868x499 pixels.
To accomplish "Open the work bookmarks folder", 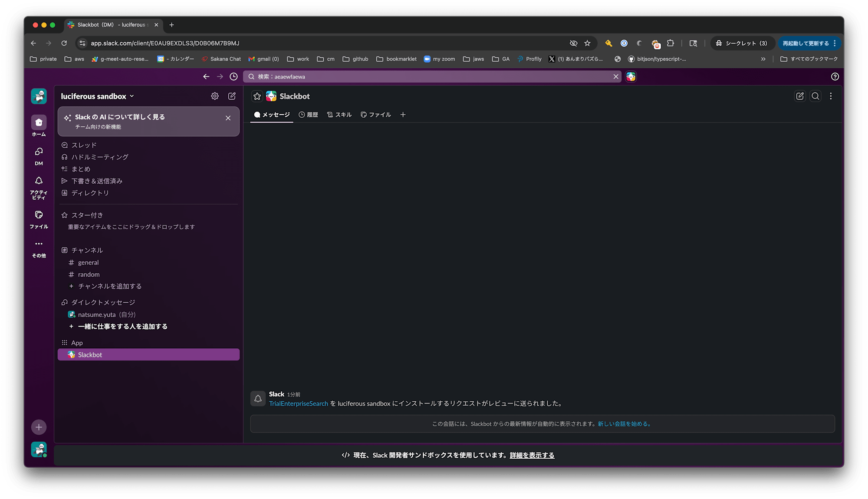I will (298, 59).
